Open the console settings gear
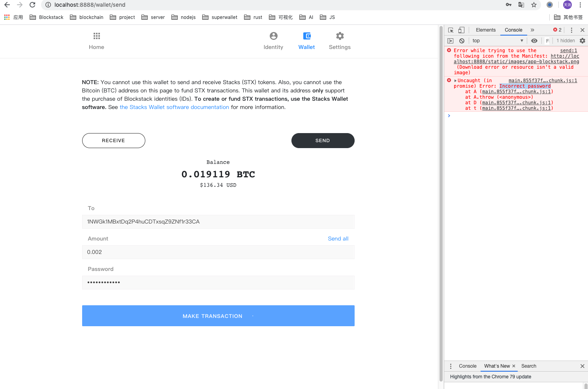Viewport: 588px width, 389px height. point(582,41)
